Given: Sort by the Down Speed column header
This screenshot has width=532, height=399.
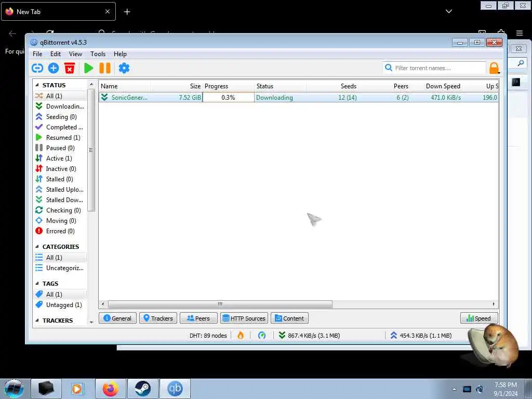Looking at the screenshot, I should click(437, 86).
